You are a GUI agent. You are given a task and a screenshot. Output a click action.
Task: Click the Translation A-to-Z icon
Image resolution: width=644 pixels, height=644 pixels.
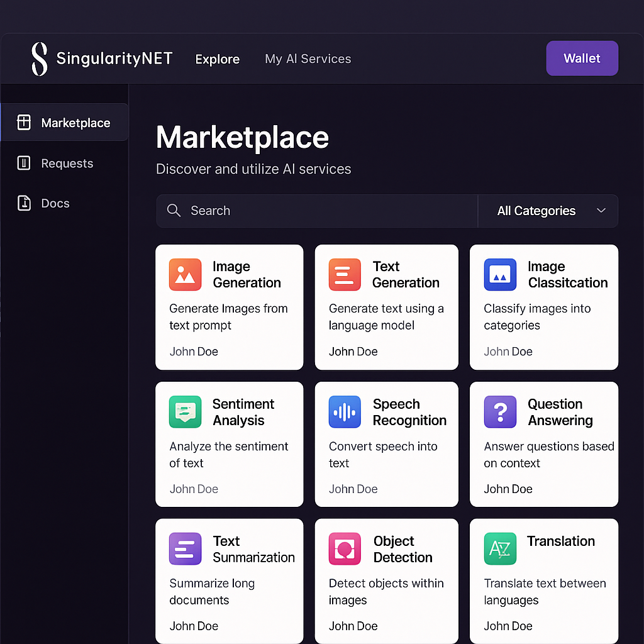[x=500, y=548]
